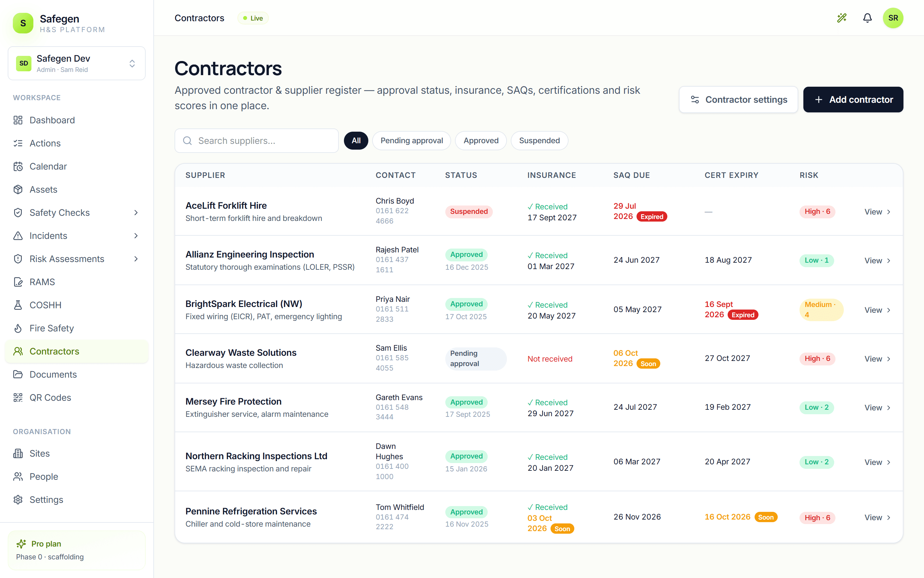This screenshot has width=924, height=578.
Task: Open Dashboard from the sidebar
Action: (x=77, y=120)
